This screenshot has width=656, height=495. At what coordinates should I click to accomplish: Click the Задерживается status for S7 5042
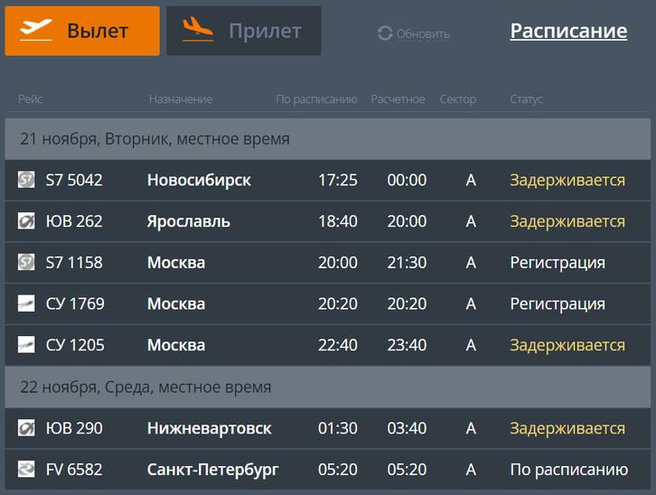pyautogui.click(x=567, y=180)
